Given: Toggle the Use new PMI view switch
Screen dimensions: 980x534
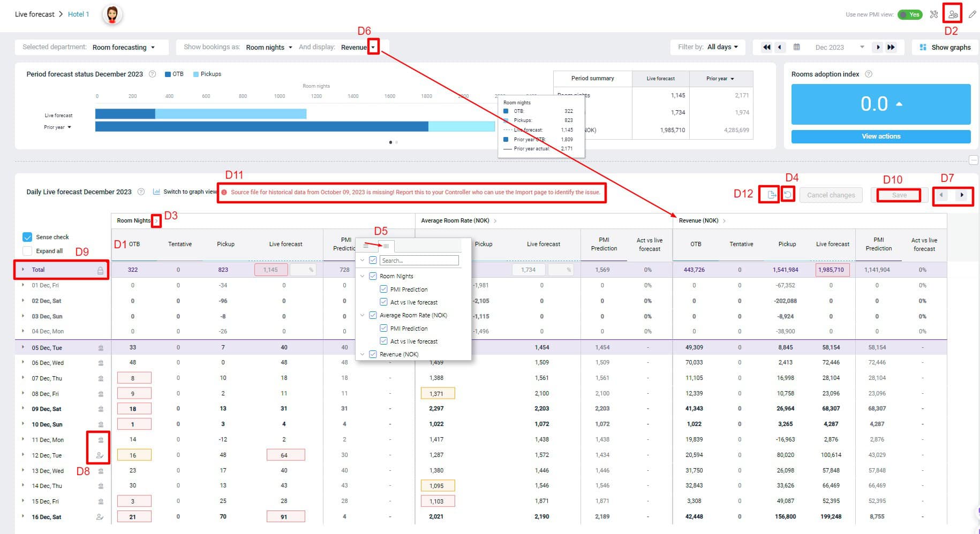Looking at the screenshot, I should coord(910,14).
